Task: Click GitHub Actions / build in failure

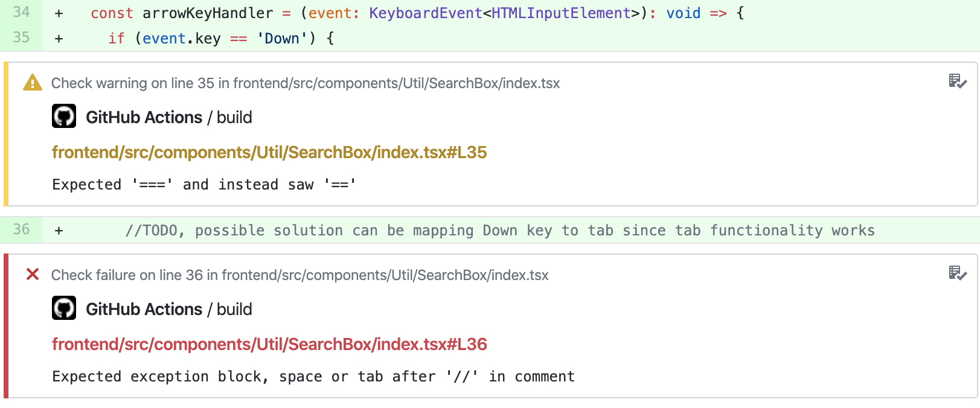Action: (169, 309)
